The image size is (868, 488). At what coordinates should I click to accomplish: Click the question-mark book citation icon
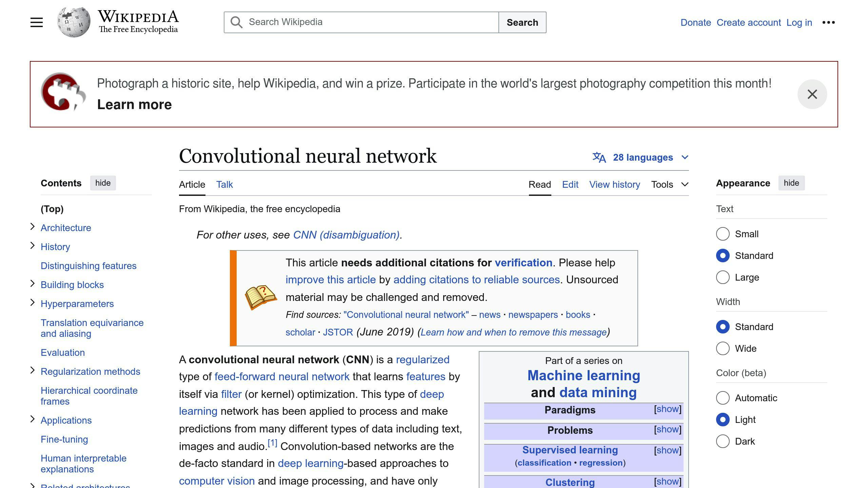[x=261, y=298]
